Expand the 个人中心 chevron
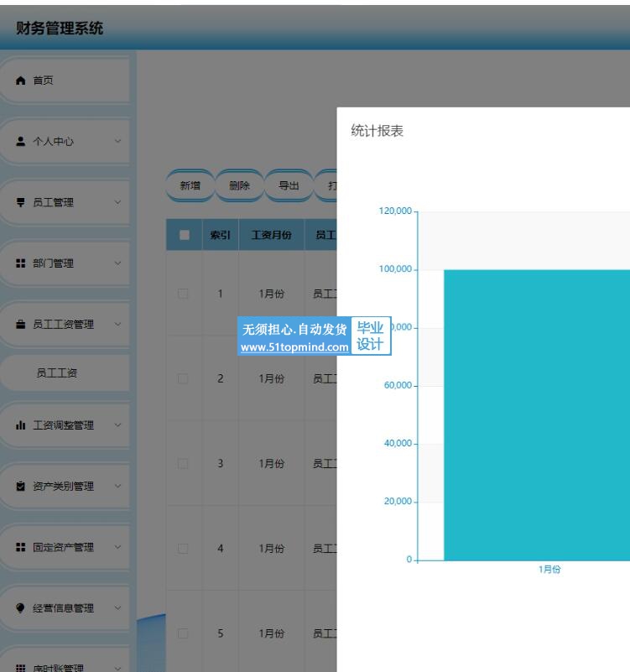The width and height of the screenshot is (630, 672). coord(117,141)
